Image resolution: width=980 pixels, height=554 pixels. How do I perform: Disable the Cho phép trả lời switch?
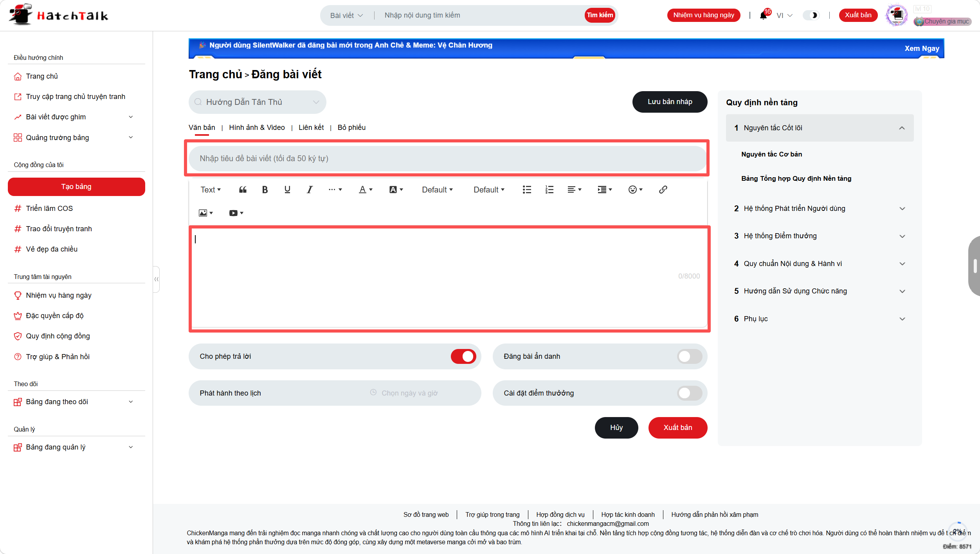[x=463, y=356]
